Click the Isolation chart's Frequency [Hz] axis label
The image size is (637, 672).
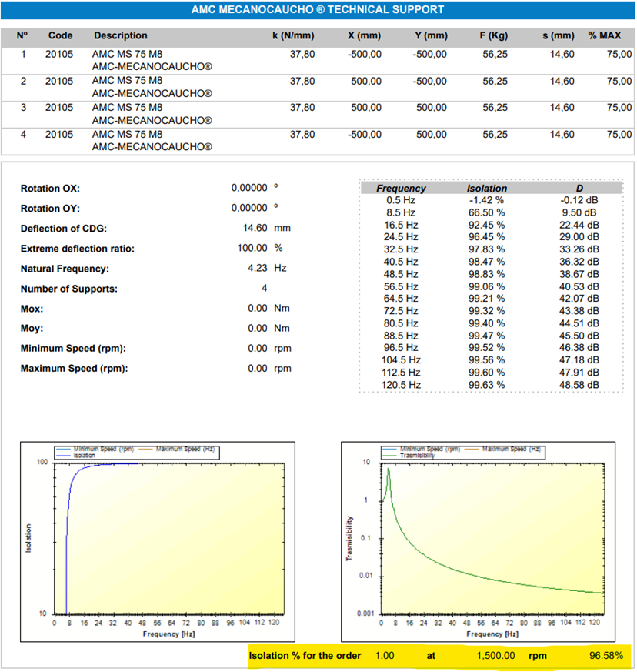pyautogui.click(x=168, y=634)
